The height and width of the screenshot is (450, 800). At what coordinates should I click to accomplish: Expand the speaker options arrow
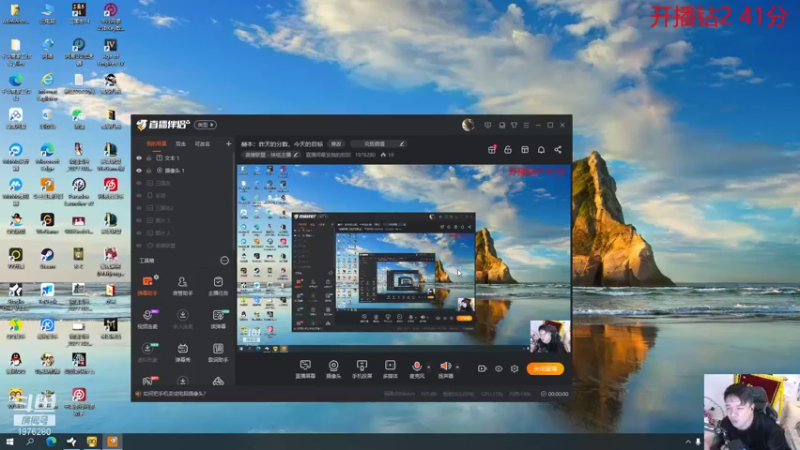457,367
